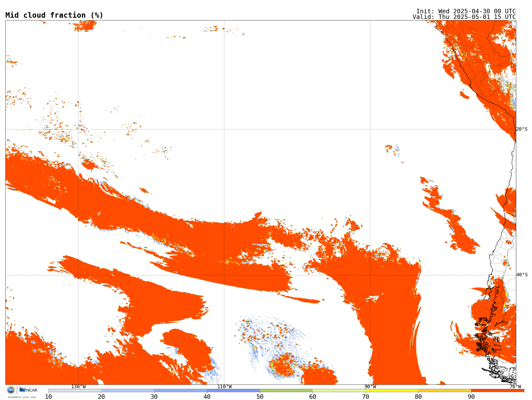This screenshot has width=532, height=400.
Task: Click the 70-80 bright yellow colorbar segment
Action: (x=392, y=391)
